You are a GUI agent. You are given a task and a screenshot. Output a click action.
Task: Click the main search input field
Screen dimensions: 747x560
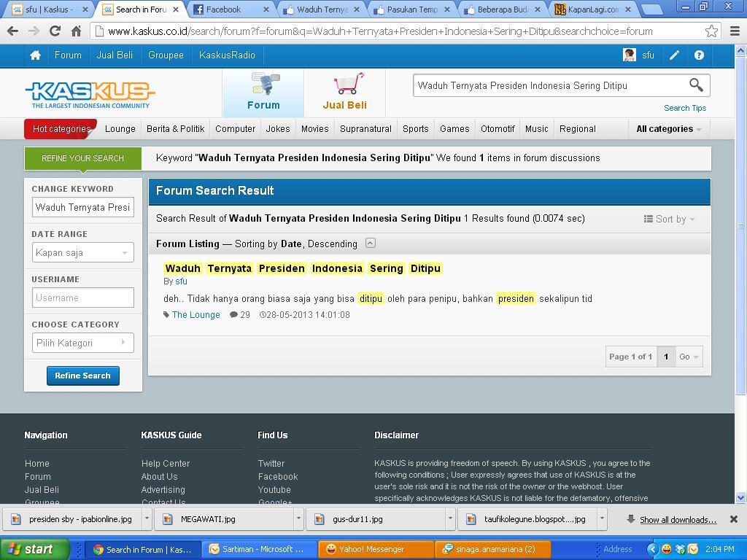(550, 86)
